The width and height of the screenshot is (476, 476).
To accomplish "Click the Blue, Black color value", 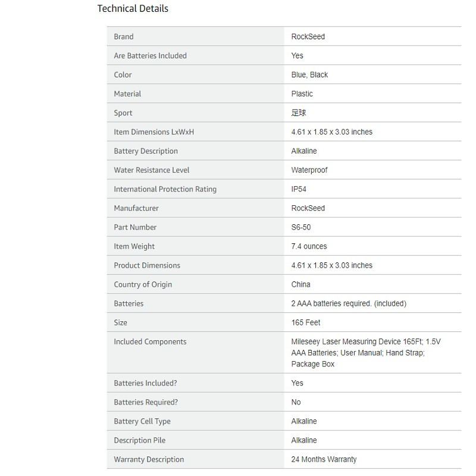I will tap(309, 75).
